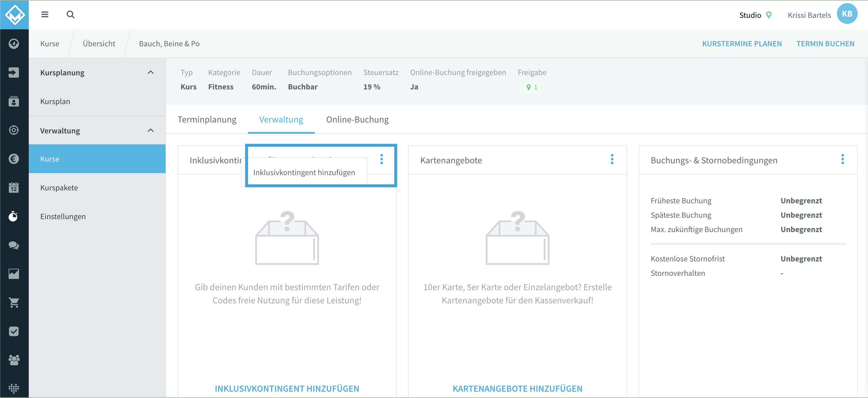Viewport: 868px width, 398px height.
Task: Open the calendar sidebar icon
Action: coord(14,187)
